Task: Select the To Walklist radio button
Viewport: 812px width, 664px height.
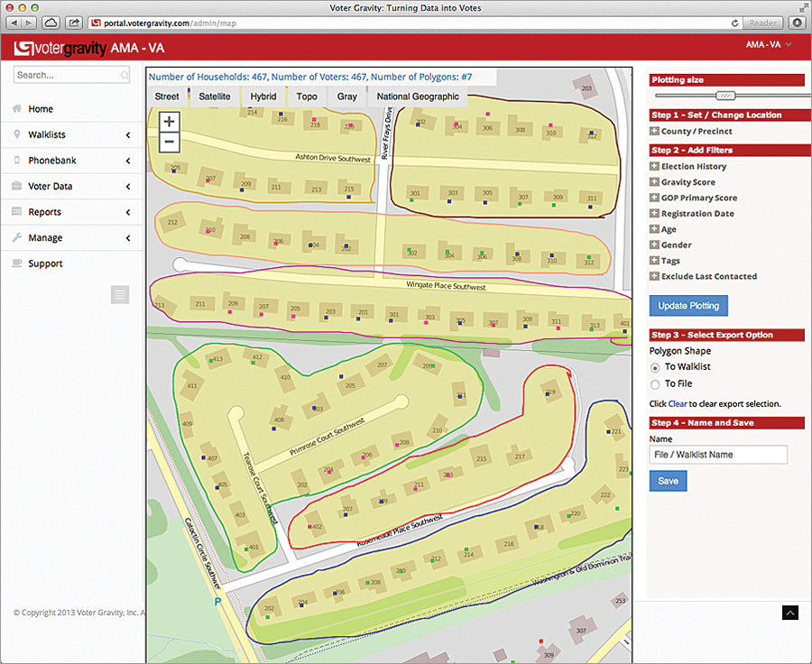Action: point(655,367)
